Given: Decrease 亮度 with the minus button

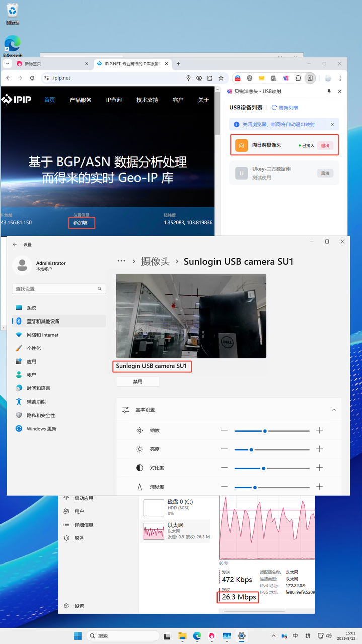Looking at the screenshot, I should (x=224, y=449).
